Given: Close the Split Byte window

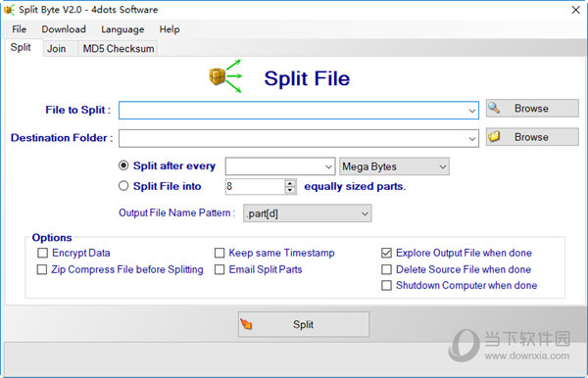Looking at the screenshot, I should 575,10.
